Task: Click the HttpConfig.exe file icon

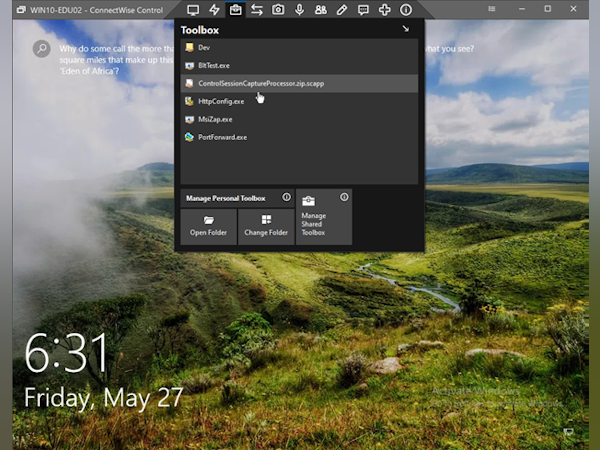Action: pyautogui.click(x=189, y=101)
